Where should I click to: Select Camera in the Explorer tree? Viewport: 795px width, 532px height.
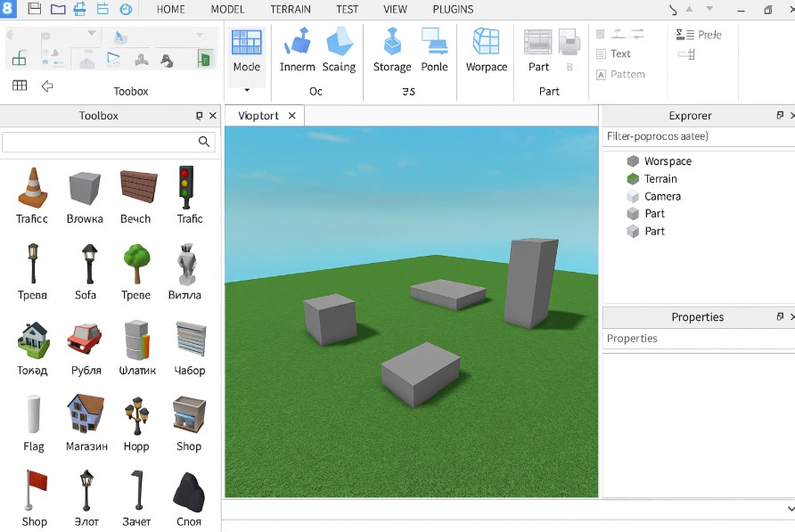point(662,196)
